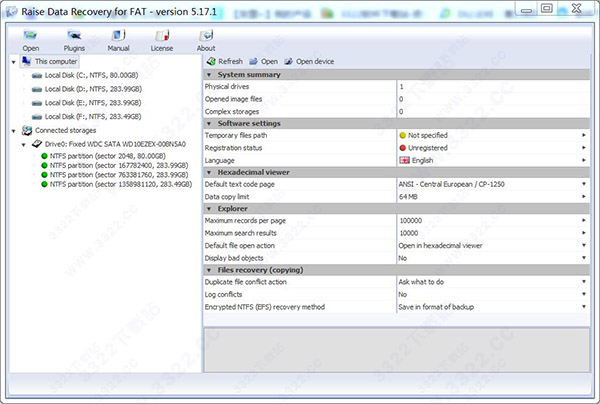
Task: Collapse the System summary section
Action: coord(209,75)
